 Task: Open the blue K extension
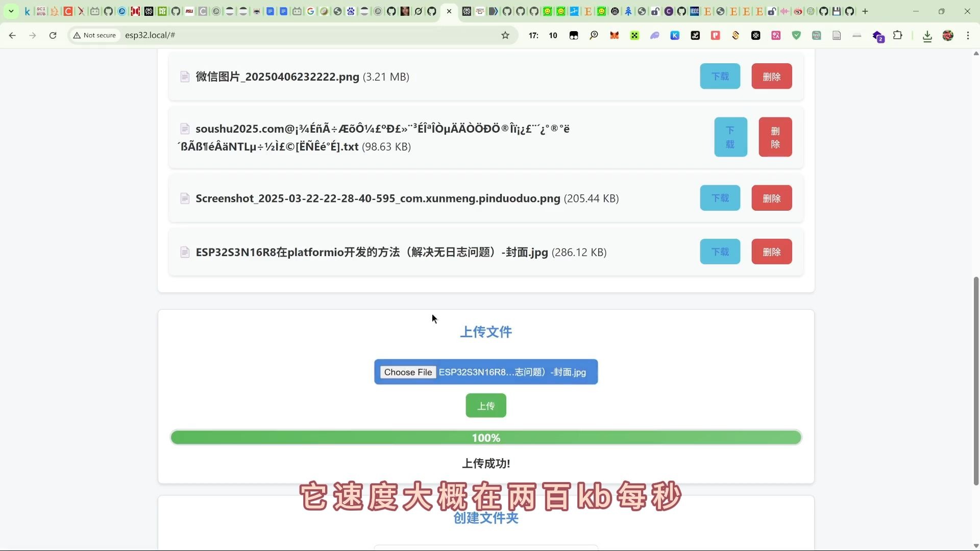[675, 35]
